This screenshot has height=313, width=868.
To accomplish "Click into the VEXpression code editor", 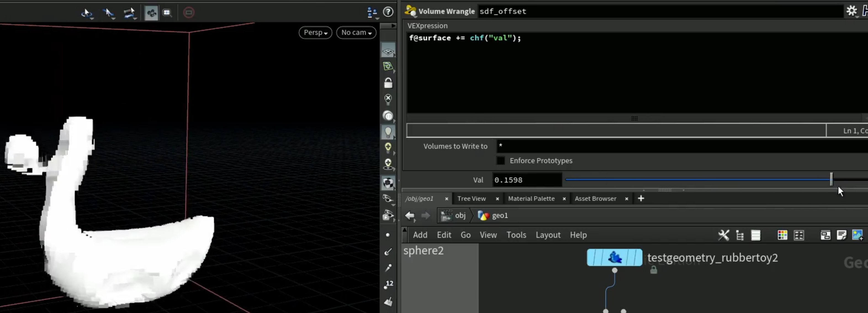I will coord(637,73).
